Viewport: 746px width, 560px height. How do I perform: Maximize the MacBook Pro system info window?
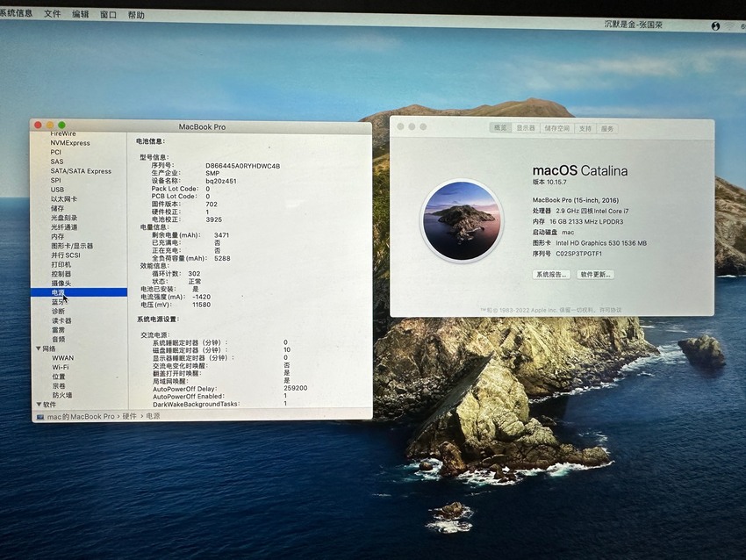click(x=61, y=126)
